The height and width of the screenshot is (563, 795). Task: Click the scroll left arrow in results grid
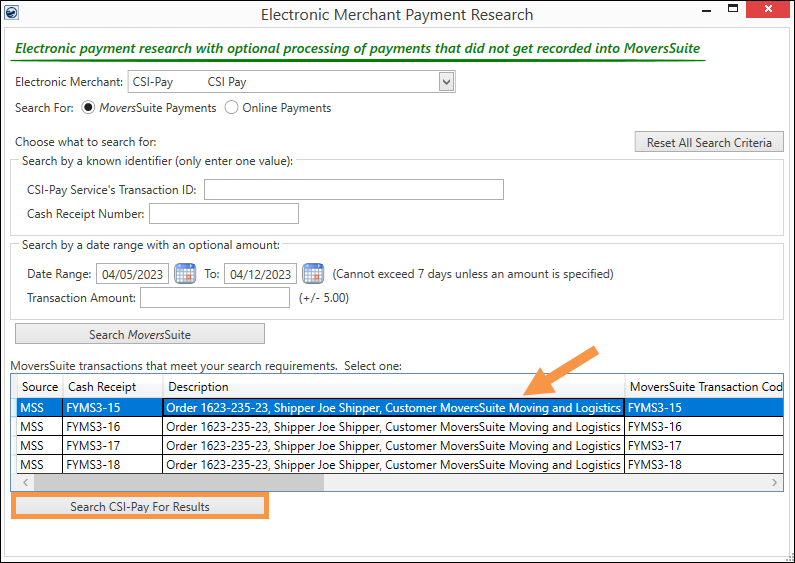[25, 482]
